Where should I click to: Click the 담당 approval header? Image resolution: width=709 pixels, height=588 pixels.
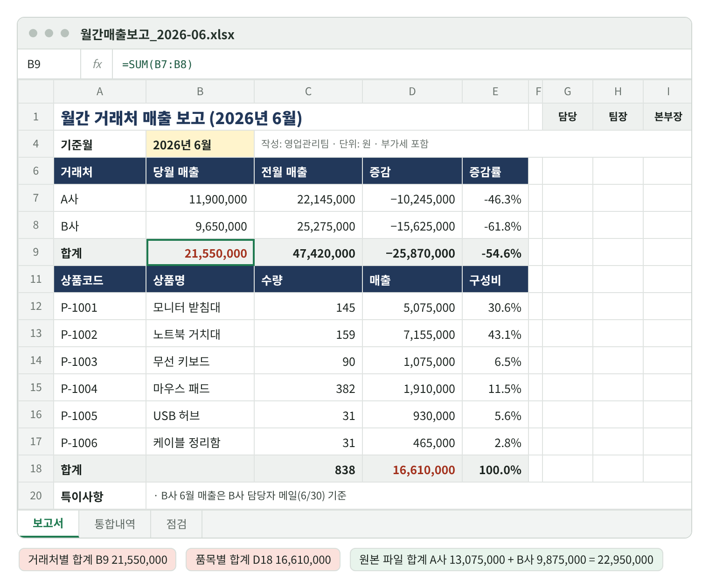[568, 117]
